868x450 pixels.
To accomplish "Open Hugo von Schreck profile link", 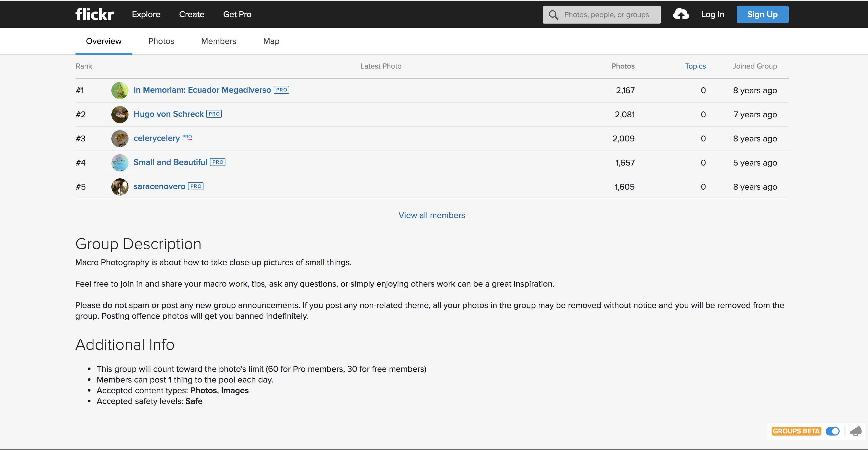I will (168, 114).
